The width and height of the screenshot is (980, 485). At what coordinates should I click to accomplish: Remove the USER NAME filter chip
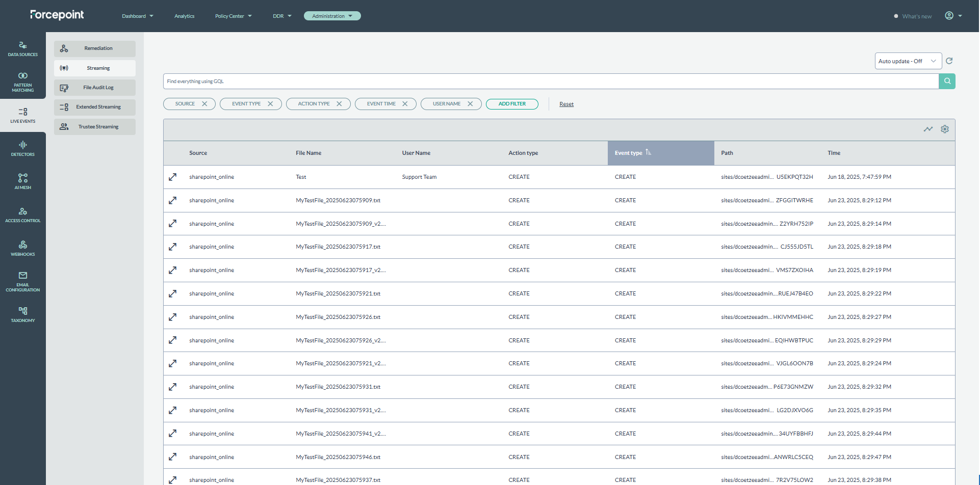[470, 104]
